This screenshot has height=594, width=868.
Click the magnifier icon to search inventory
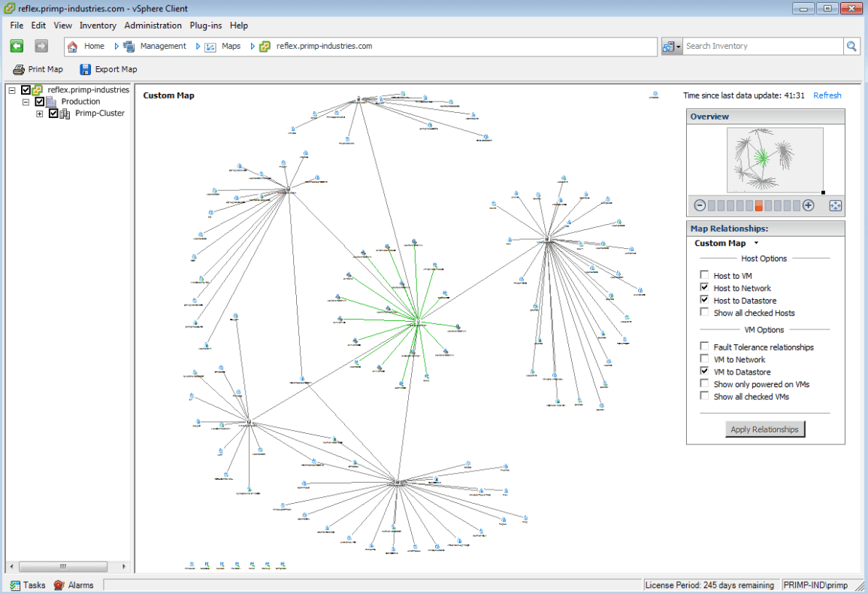[852, 46]
